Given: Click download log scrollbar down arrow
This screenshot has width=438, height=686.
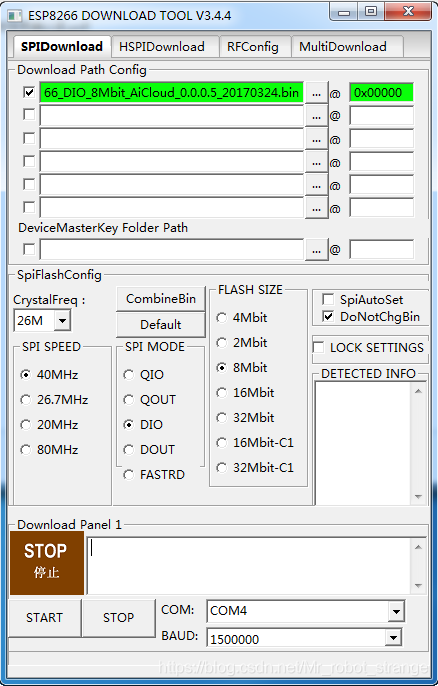Looking at the screenshot, I should 418,585.
